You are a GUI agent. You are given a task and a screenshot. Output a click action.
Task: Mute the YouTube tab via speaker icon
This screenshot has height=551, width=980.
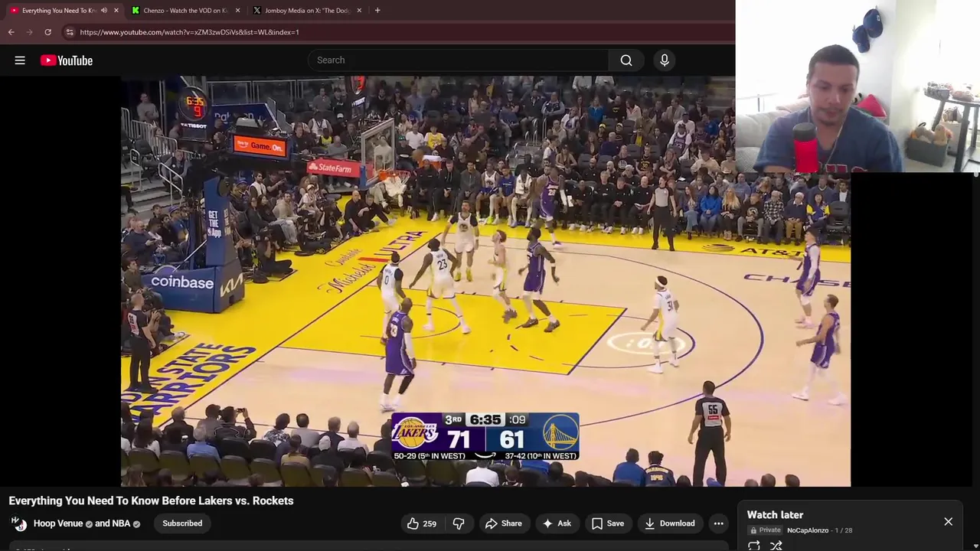coord(104,11)
